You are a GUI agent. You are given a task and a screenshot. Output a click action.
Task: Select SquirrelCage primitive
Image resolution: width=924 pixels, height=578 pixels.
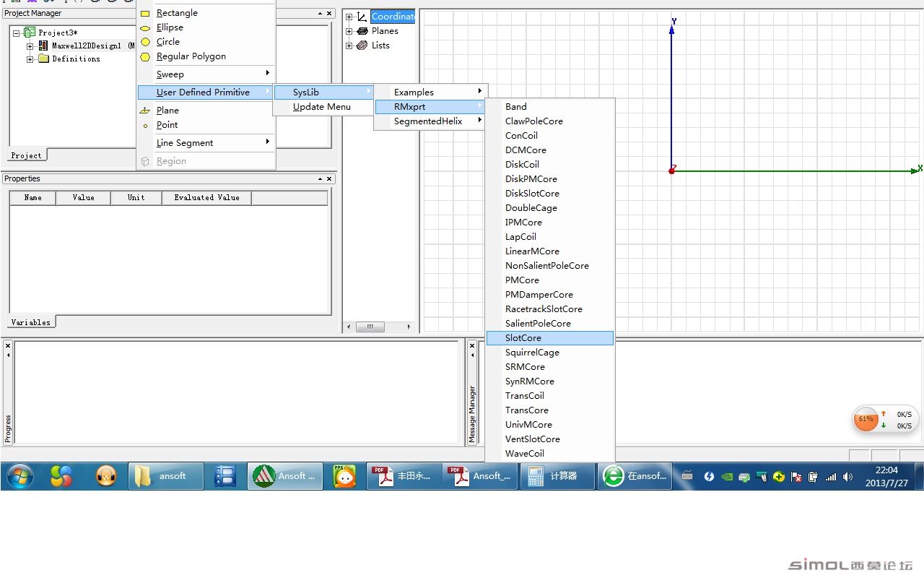(x=550, y=353)
